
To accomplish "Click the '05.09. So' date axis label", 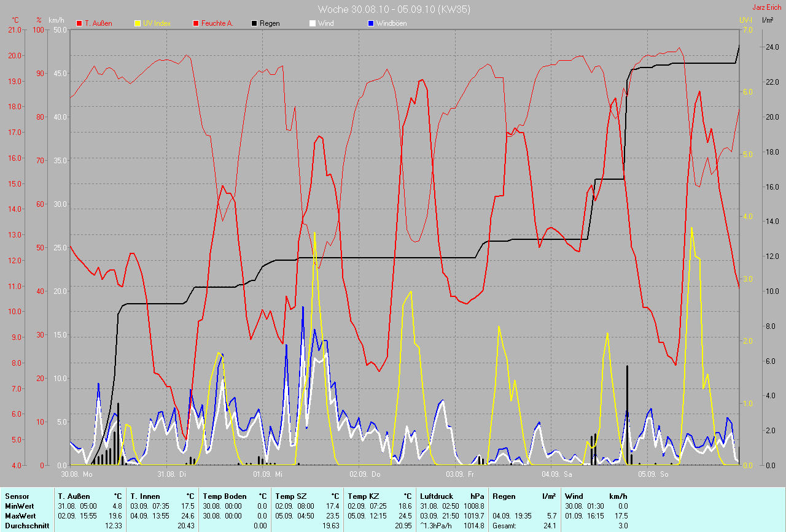I will coord(653,474).
